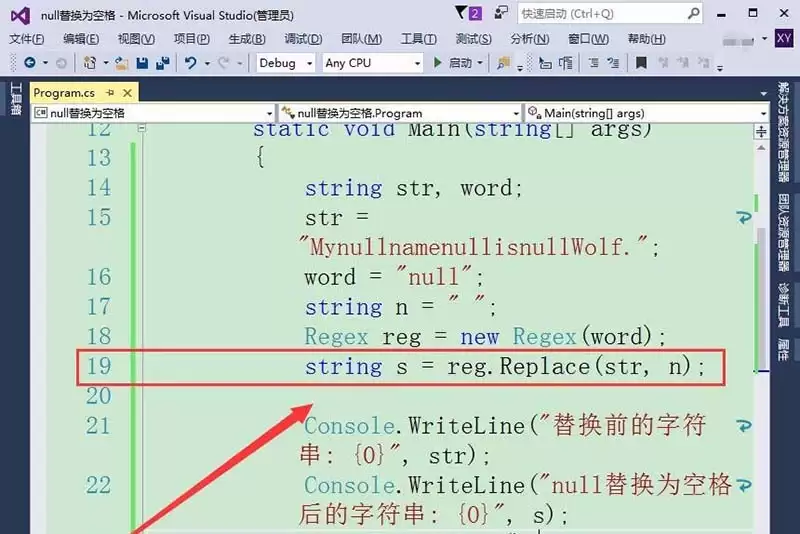Viewport: 800px width, 534px height.
Task: Click the Redo toolbar icon
Action: [x=223, y=63]
